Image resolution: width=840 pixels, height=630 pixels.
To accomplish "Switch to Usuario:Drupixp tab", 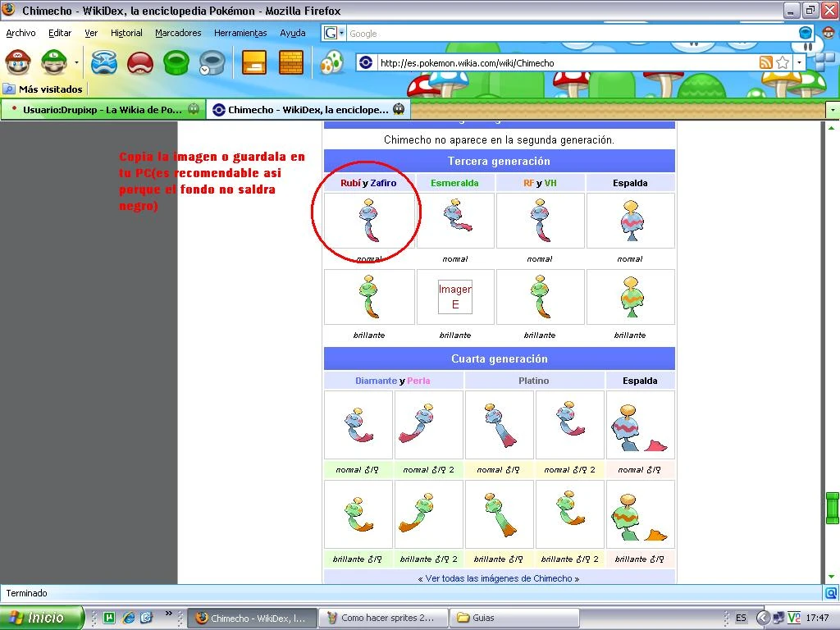I will point(103,110).
